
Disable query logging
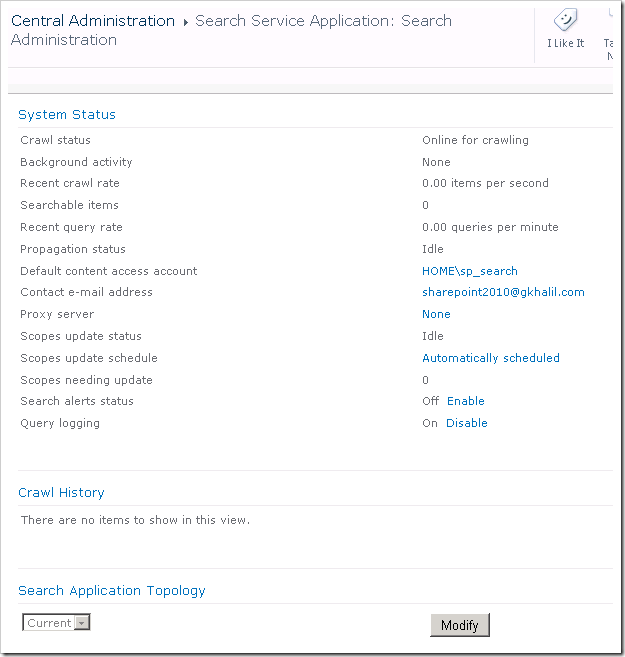click(x=467, y=423)
